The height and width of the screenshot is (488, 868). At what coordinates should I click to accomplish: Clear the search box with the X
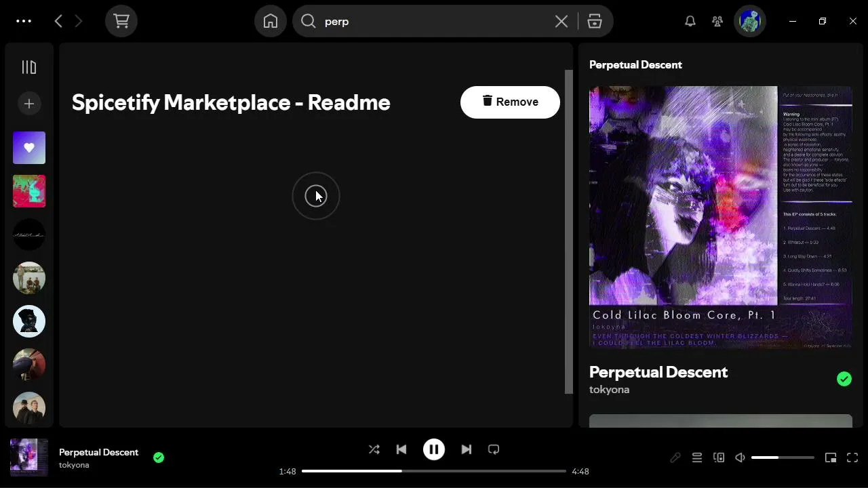pyautogui.click(x=561, y=21)
